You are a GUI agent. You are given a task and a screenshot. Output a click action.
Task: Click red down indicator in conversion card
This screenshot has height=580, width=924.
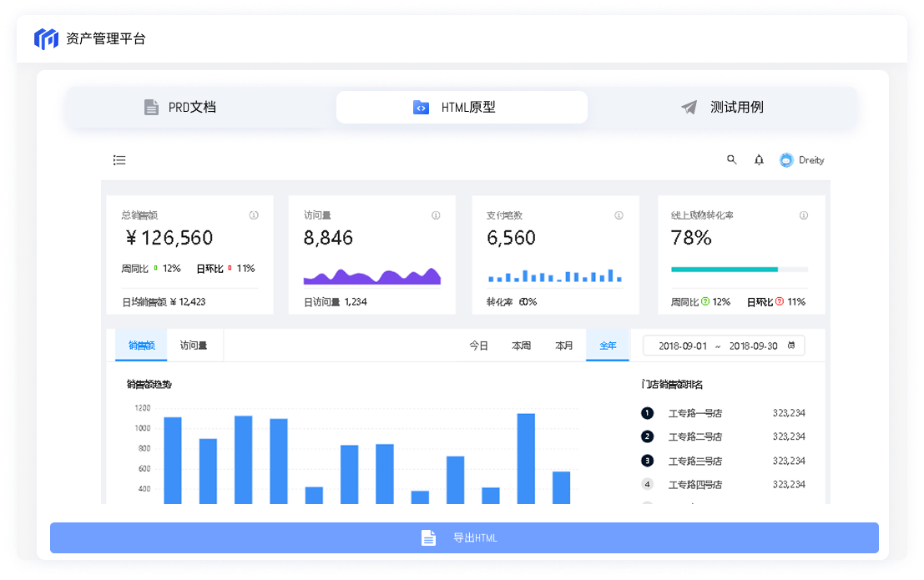pos(780,302)
